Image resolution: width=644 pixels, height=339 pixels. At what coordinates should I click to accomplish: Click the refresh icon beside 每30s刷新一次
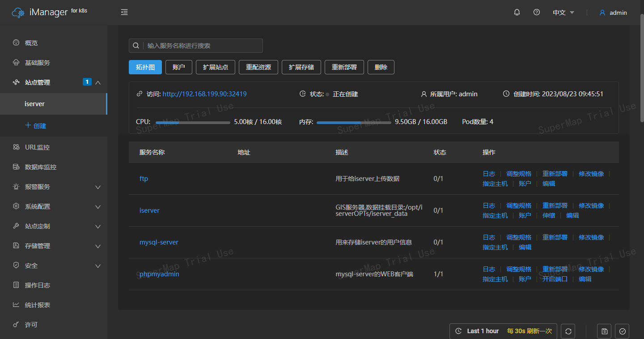tap(568, 331)
